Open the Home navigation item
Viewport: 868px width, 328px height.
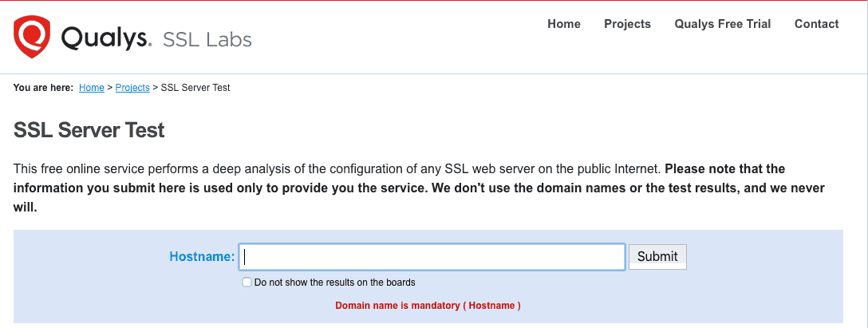click(563, 24)
